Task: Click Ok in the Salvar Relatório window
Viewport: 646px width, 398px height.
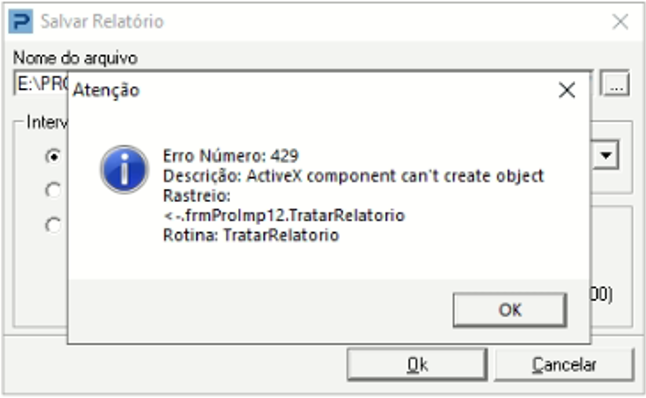Action: [x=417, y=365]
